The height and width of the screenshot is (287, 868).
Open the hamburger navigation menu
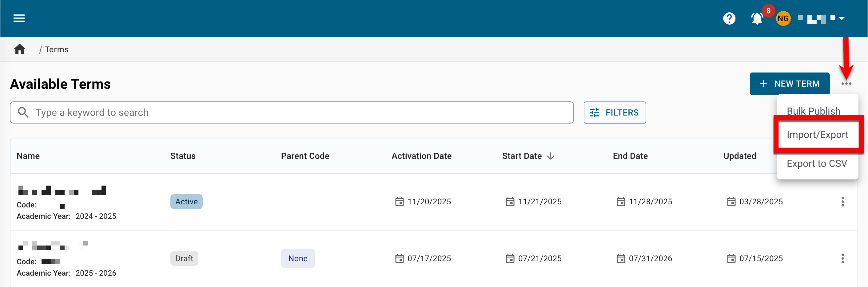tap(19, 18)
